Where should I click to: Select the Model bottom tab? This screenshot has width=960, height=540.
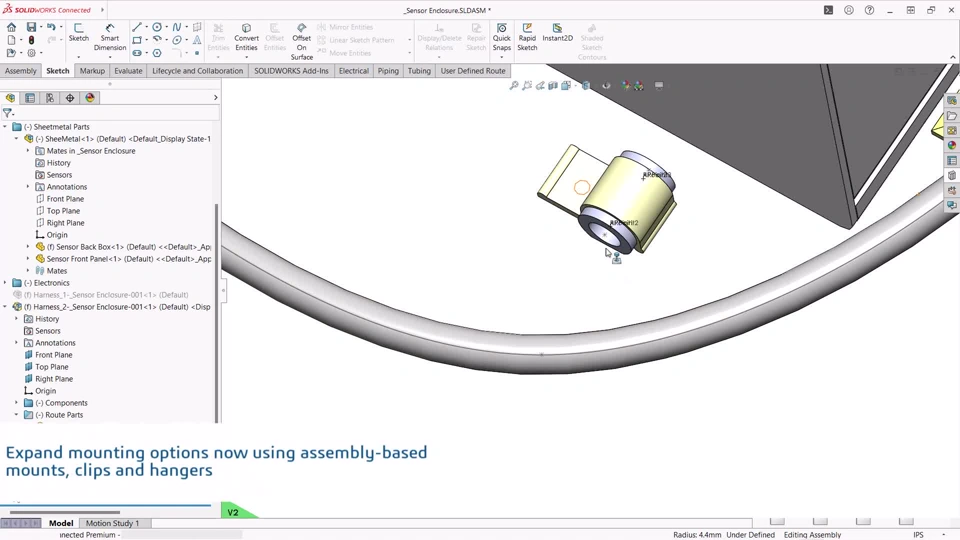coord(61,523)
